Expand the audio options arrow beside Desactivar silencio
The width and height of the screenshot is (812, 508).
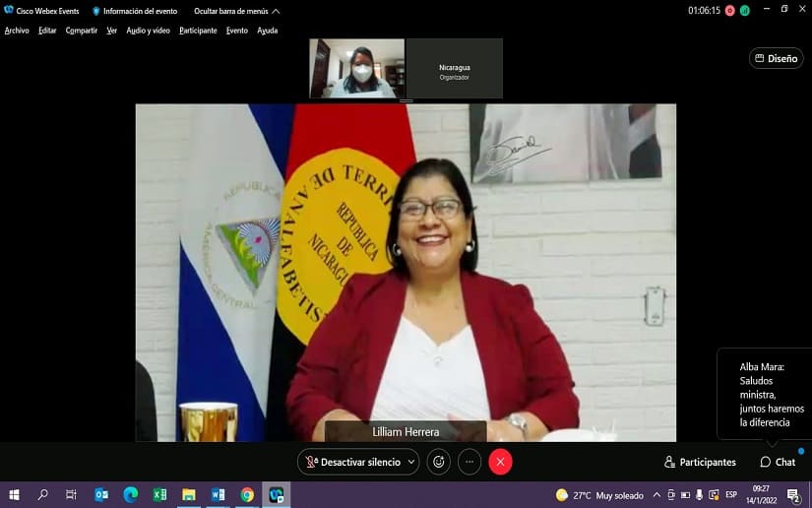point(411,462)
